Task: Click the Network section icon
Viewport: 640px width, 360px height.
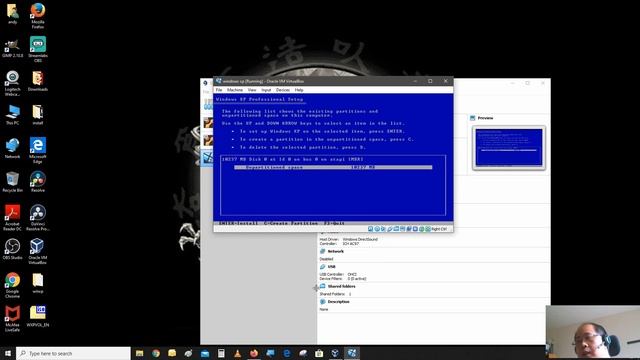Action: [322, 251]
